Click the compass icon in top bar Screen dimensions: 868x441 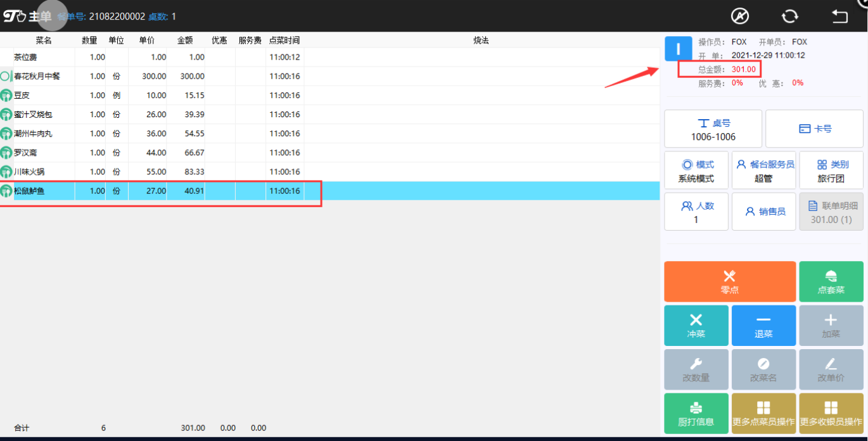[x=739, y=16]
